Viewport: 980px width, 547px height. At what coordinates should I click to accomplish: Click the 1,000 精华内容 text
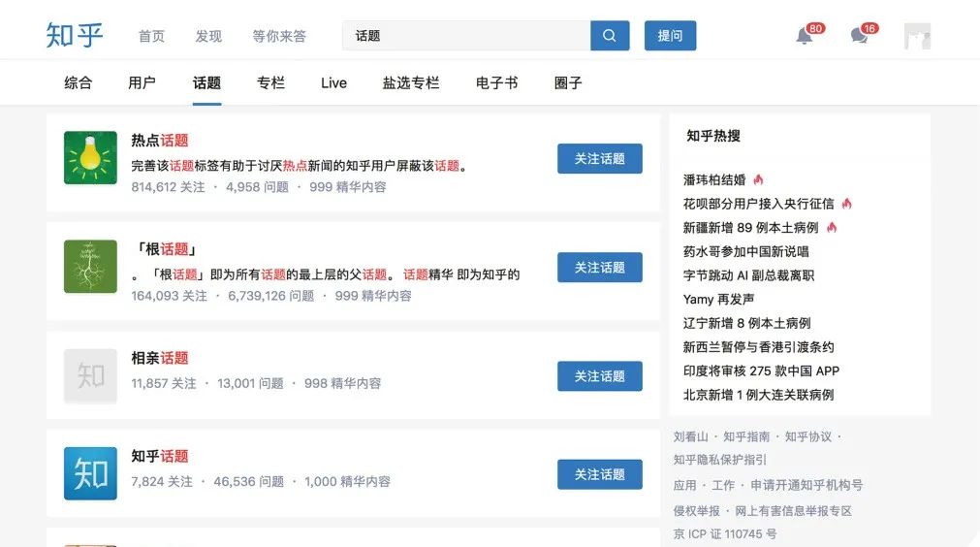347,481
